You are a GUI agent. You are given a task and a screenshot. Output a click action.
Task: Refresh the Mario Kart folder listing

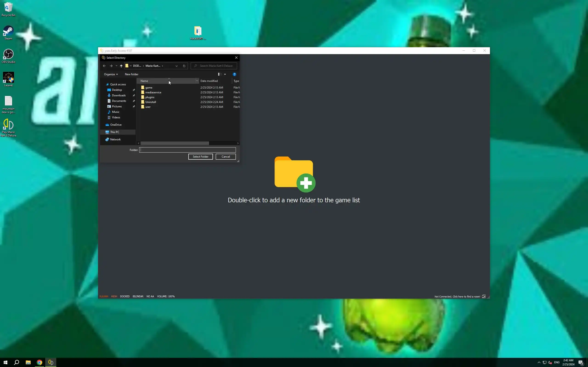pos(184,66)
